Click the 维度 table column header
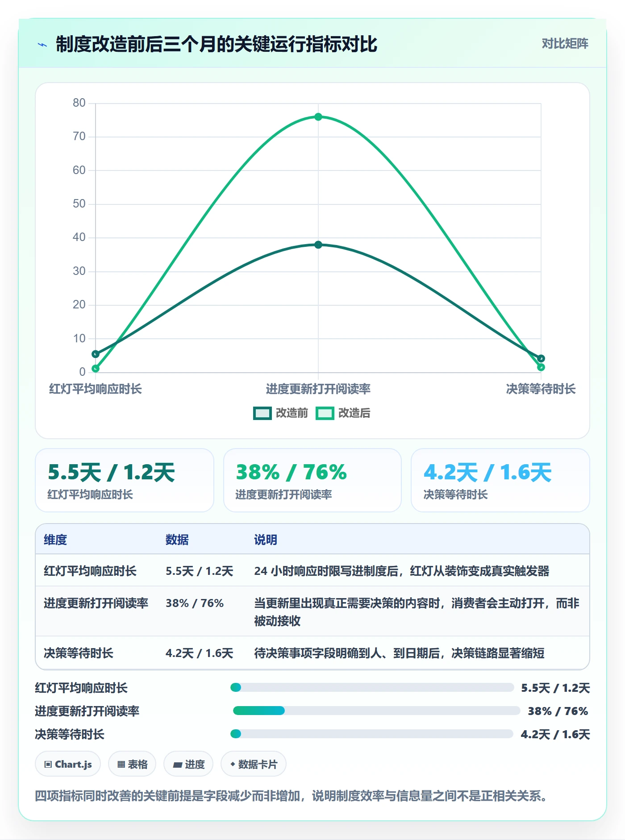This screenshot has width=625, height=840. coord(55,540)
